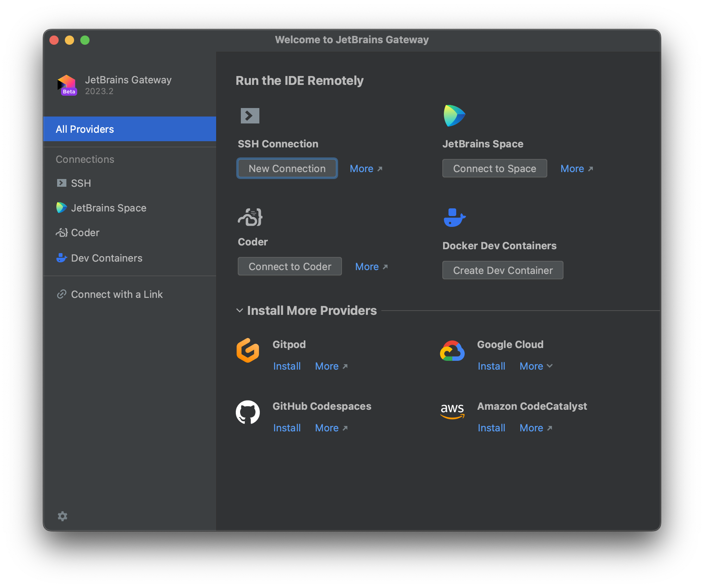704x588 pixels.
Task: Open More link for JetBrains Space
Action: [x=577, y=169]
